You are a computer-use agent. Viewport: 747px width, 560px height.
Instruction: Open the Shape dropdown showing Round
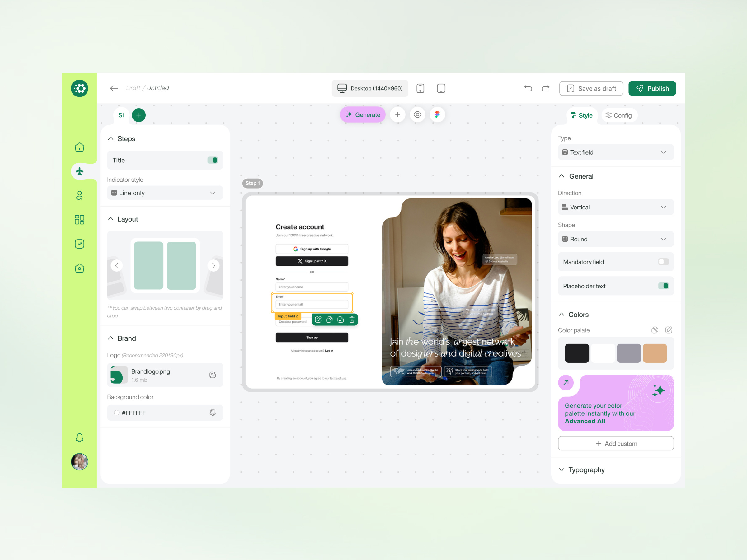click(615, 239)
